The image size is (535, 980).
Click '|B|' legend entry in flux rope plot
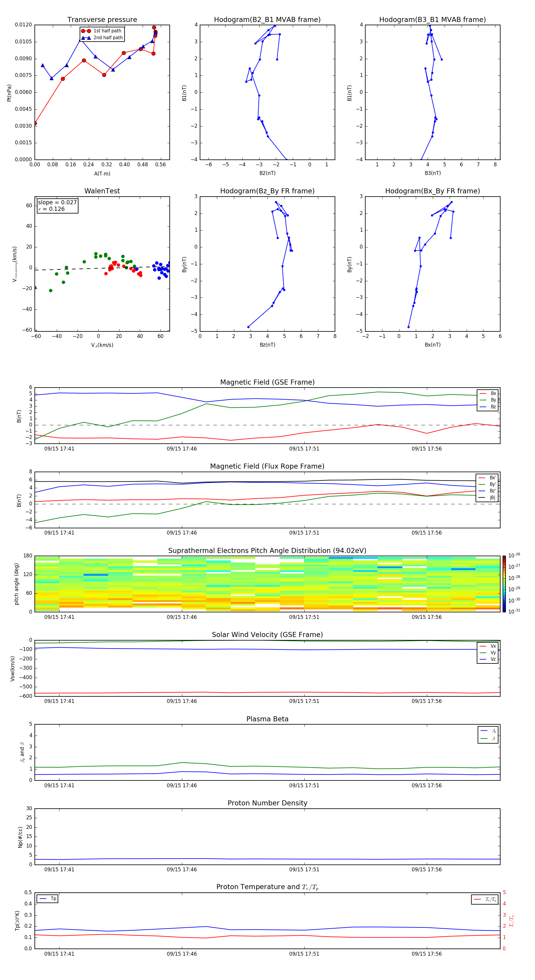(x=487, y=498)
